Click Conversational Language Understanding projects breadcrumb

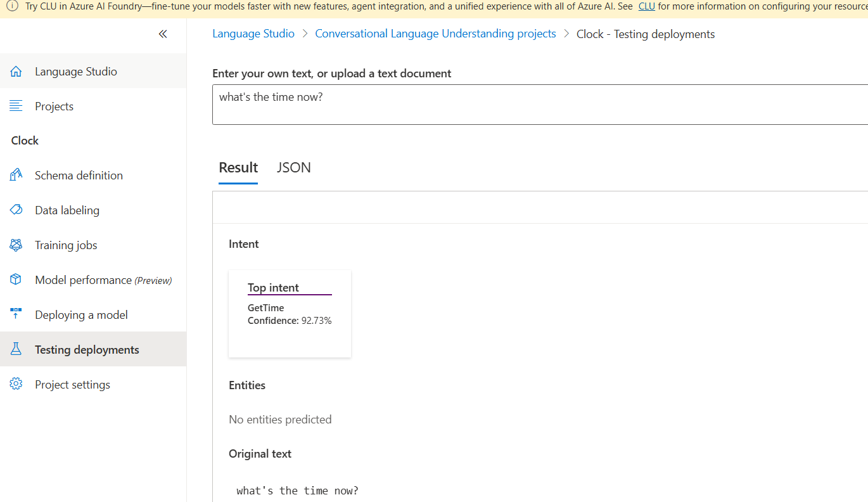tap(435, 34)
